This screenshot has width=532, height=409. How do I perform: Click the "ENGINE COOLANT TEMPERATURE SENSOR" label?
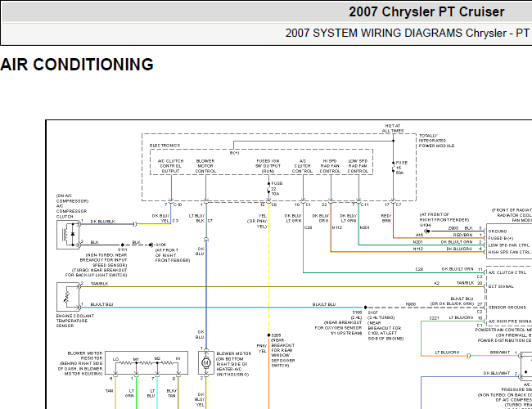click(75, 321)
